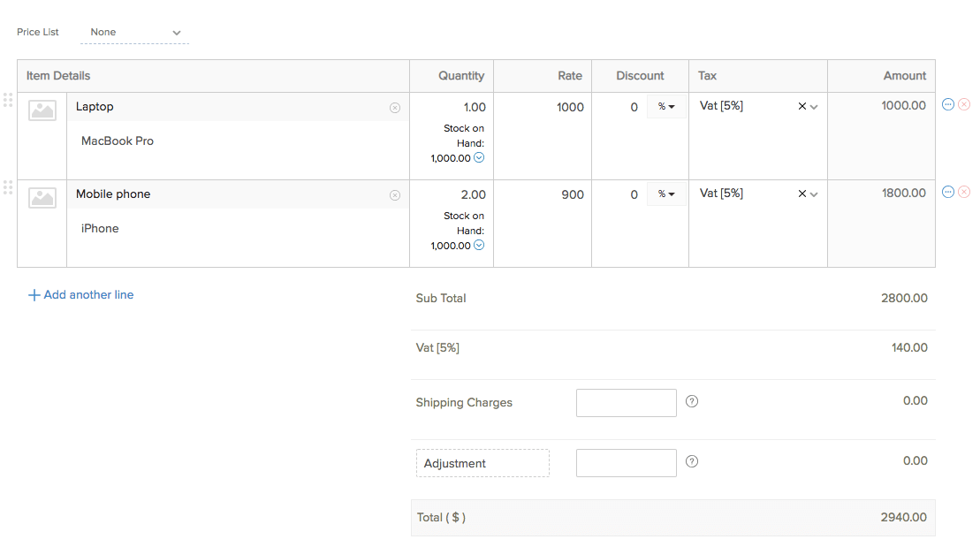Remove the Mobile phone line item
The image size is (980, 547).
(x=964, y=192)
